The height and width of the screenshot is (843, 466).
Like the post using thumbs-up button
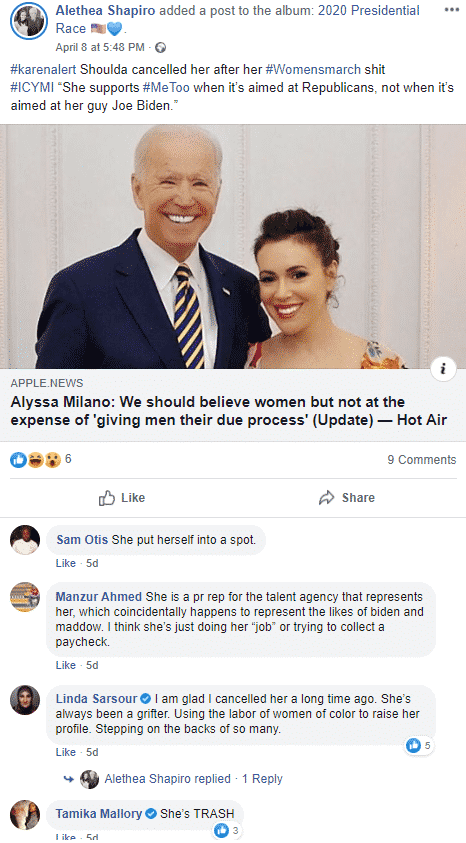pos(122,498)
